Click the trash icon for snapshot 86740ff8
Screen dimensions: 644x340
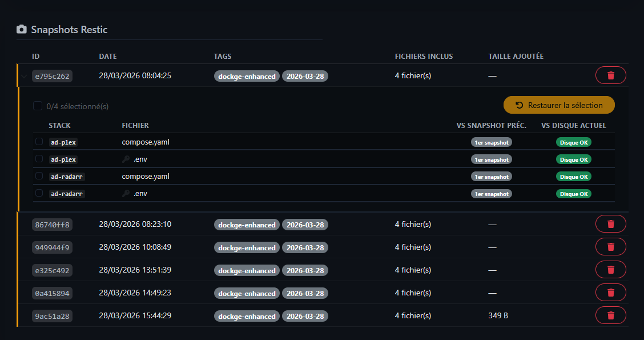coord(610,224)
